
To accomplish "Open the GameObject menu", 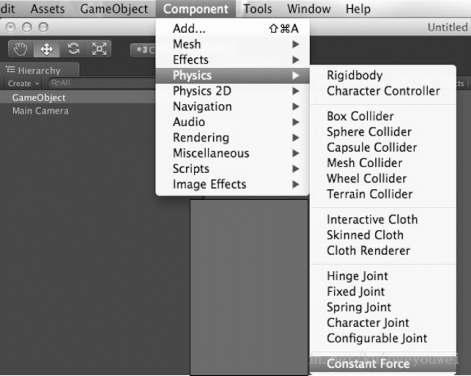I will [x=114, y=9].
